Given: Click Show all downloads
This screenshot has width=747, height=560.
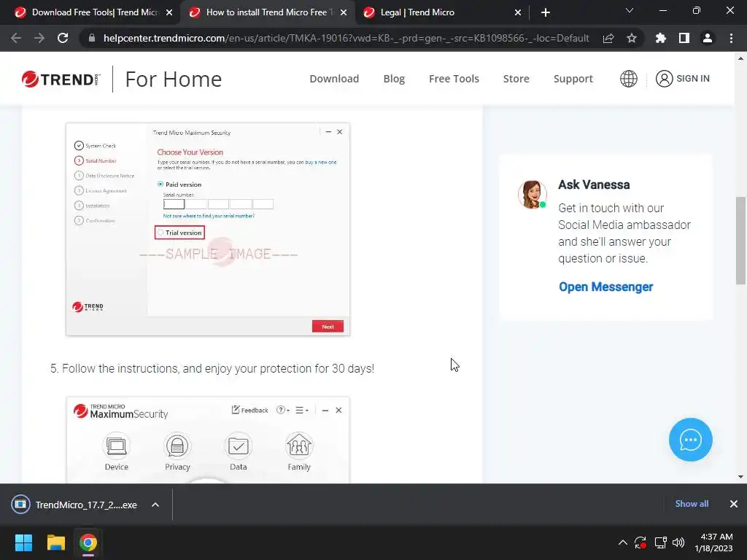Looking at the screenshot, I should tap(692, 504).
